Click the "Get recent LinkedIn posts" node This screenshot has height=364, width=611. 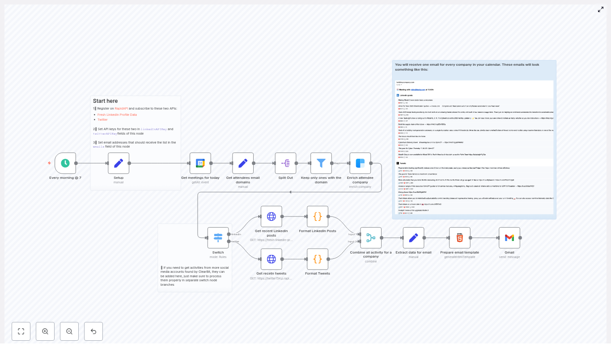(271, 216)
